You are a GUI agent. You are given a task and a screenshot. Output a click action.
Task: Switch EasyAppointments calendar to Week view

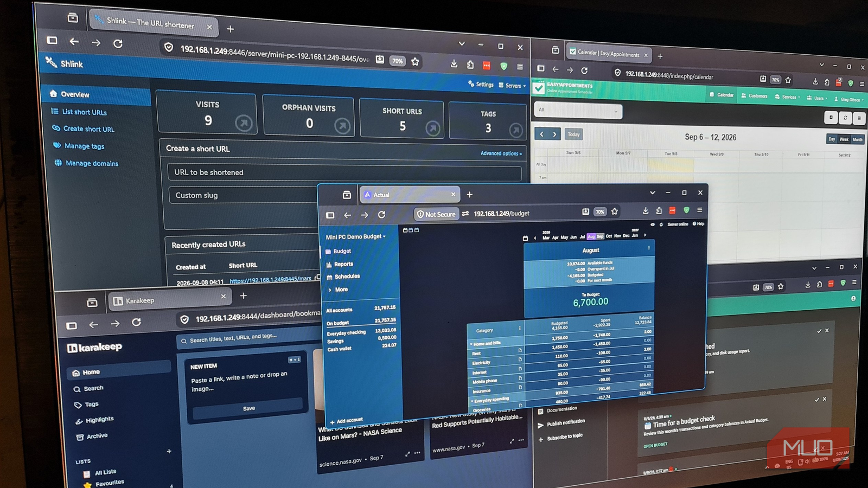tap(844, 139)
